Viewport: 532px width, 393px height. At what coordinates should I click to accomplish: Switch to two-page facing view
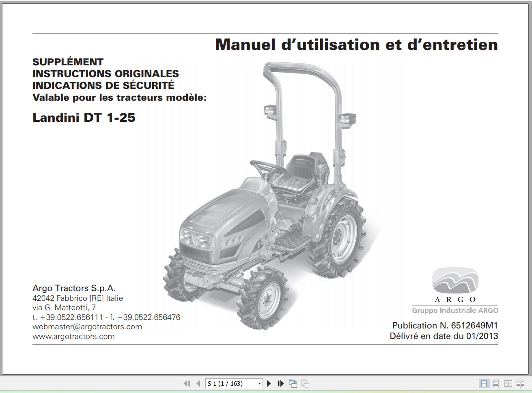pyautogui.click(x=508, y=383)
